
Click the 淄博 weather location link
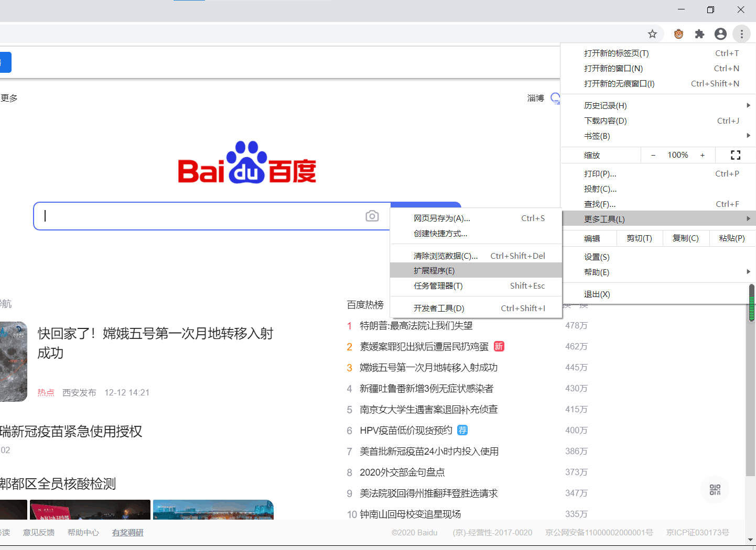(536, 98)
